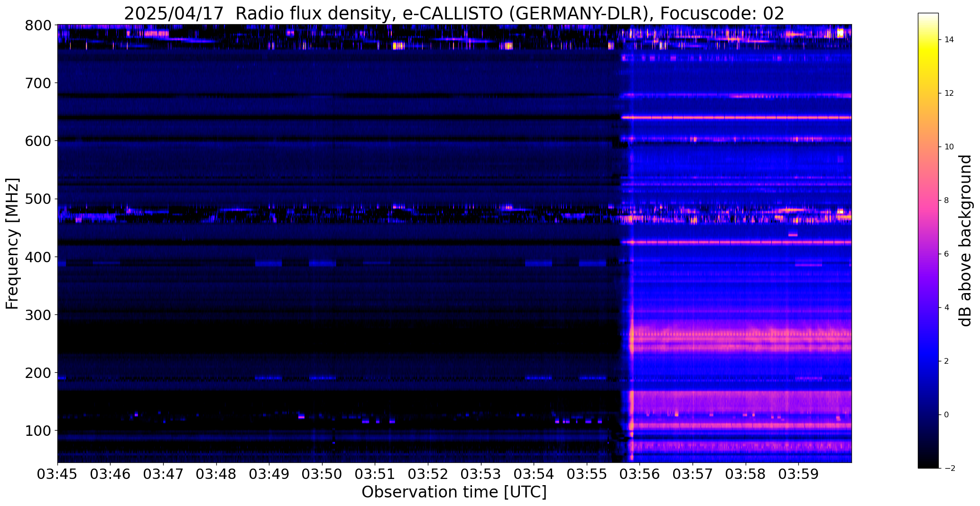Image resolution: width=980 pixels, height=506 pixels.
Task: Click the colorbar tick label 6
Action: point(947,254)
